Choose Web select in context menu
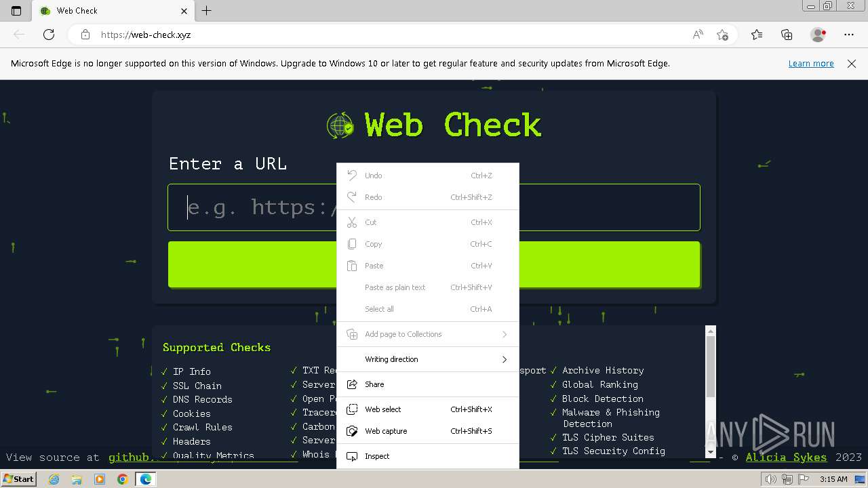Viewport: 868px width, 488px height. pyautogui.click(x=428, y=409)
